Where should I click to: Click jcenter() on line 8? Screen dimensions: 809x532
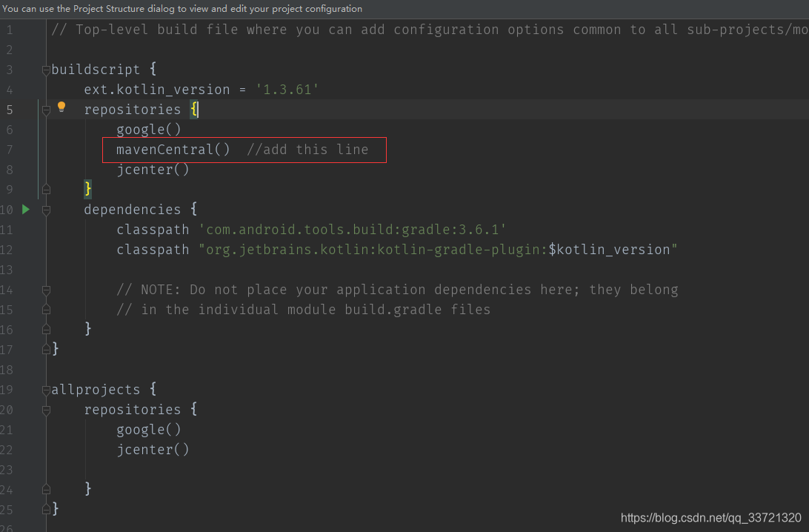(x=153, y=170)
